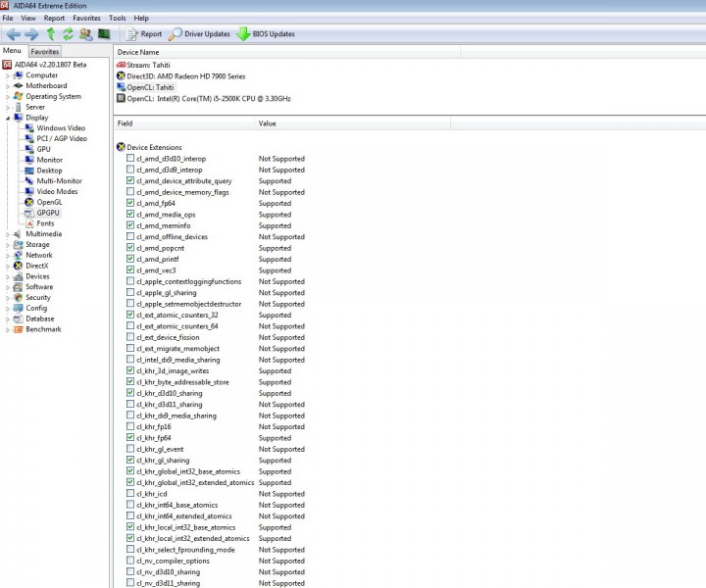This screenshot has width=706, height=588.
Task: Select Windows Video in the tree
Action: pos(61,127)
